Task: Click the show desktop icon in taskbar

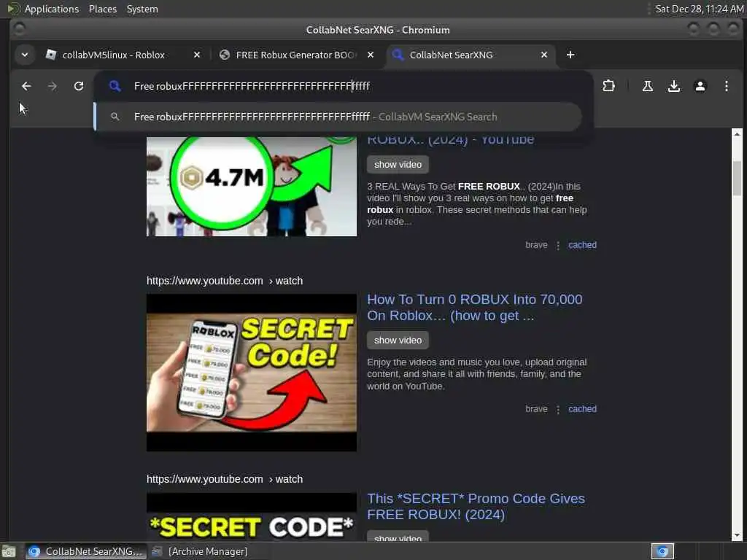Action: 9,551
